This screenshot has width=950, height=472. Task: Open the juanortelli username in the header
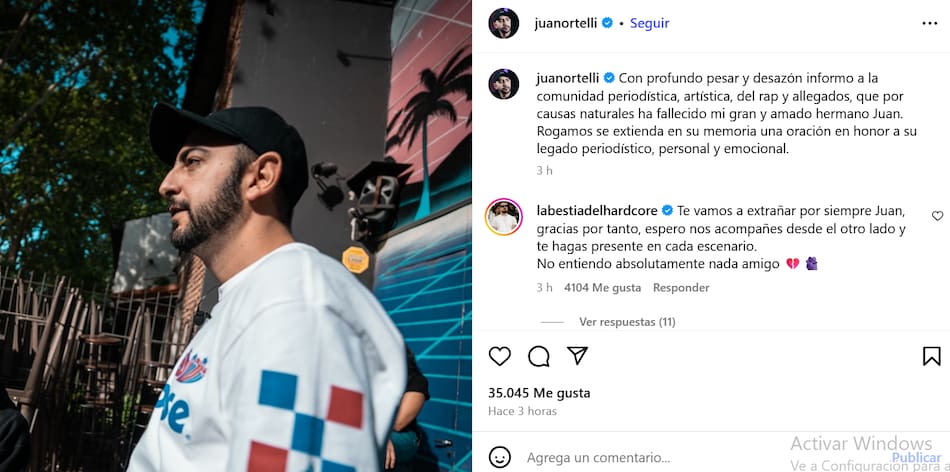[566, 23]
